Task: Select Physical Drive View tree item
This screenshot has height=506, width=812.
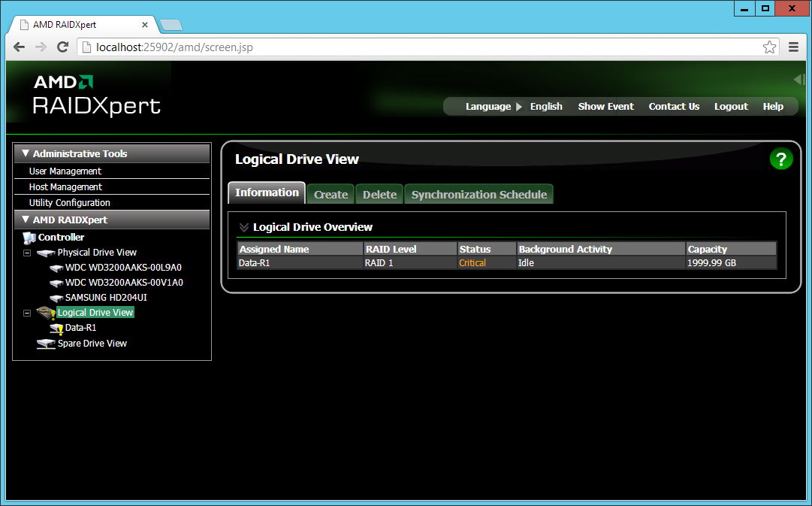Action: [97, 253]
